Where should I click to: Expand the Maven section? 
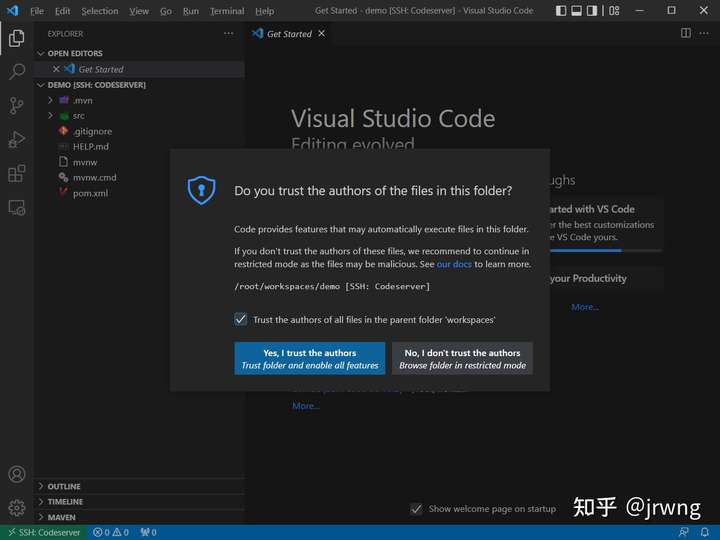[40, 517]
